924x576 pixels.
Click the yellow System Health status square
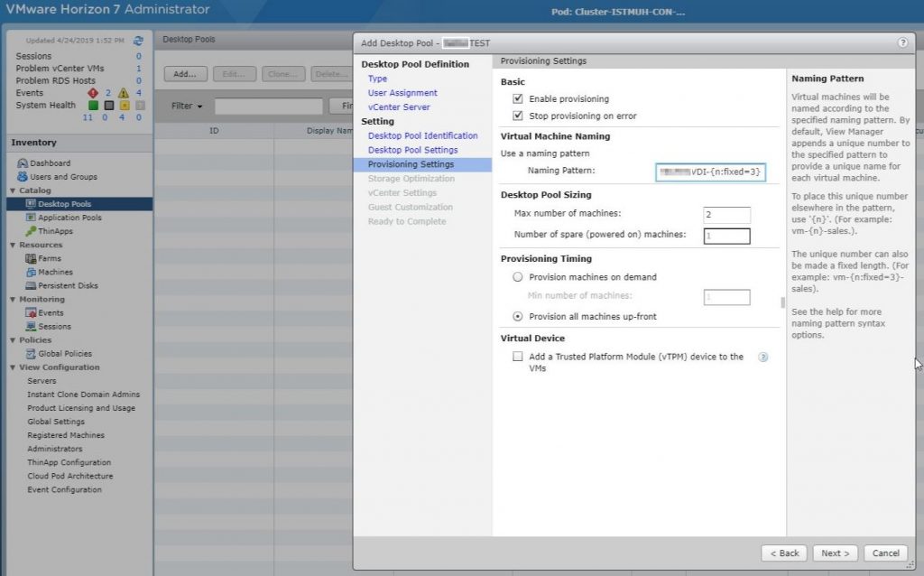click(125, 106)
